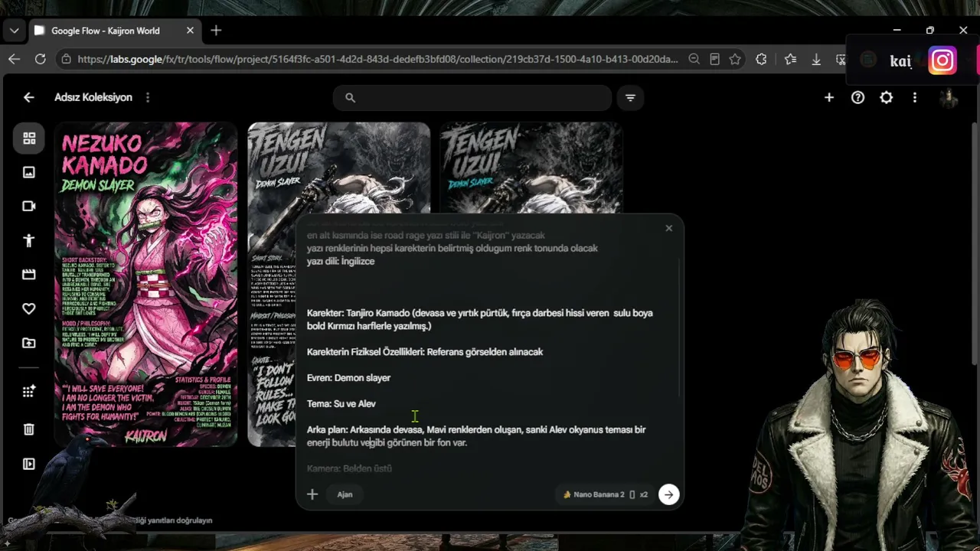This screenshot has width=980, height=551.
Task: Reload the current page
Action: (x=41, y=59)
